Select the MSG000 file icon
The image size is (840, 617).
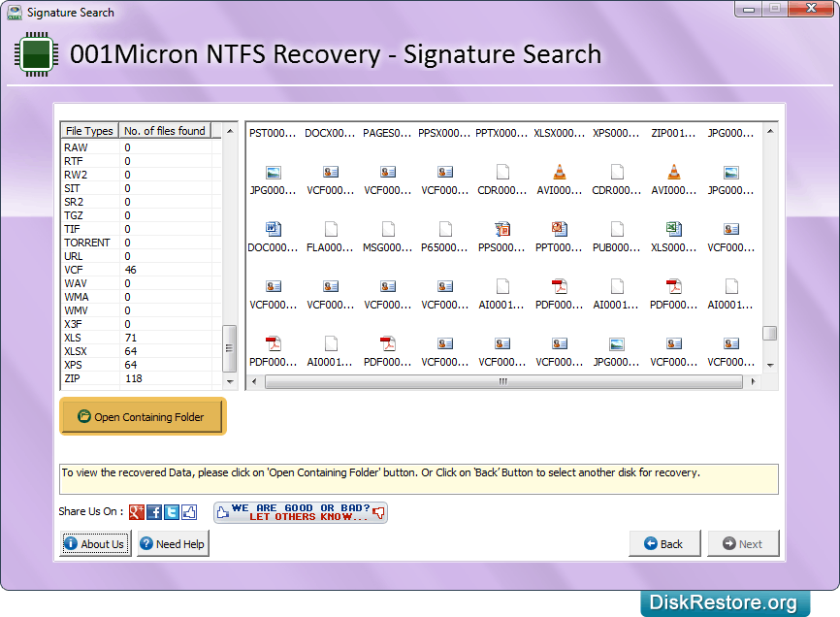(x=388, y=229)
